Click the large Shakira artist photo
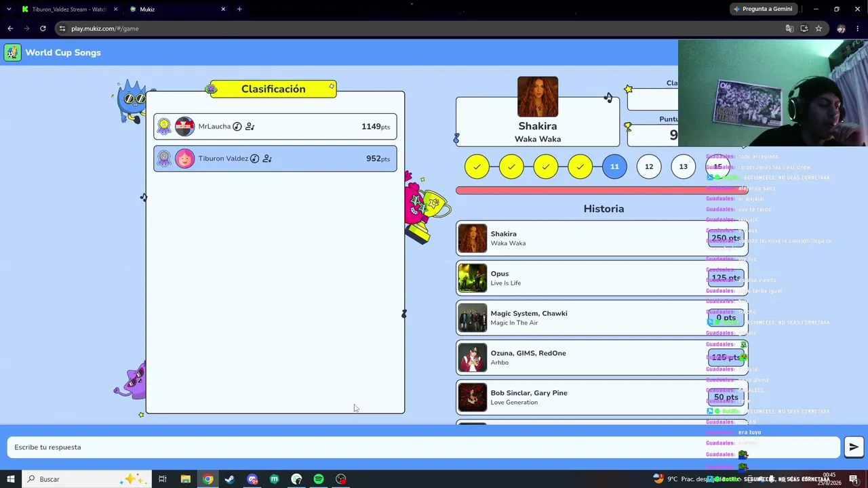The height and width of the screenshot is (488, 868). click(x=538, y=97)
